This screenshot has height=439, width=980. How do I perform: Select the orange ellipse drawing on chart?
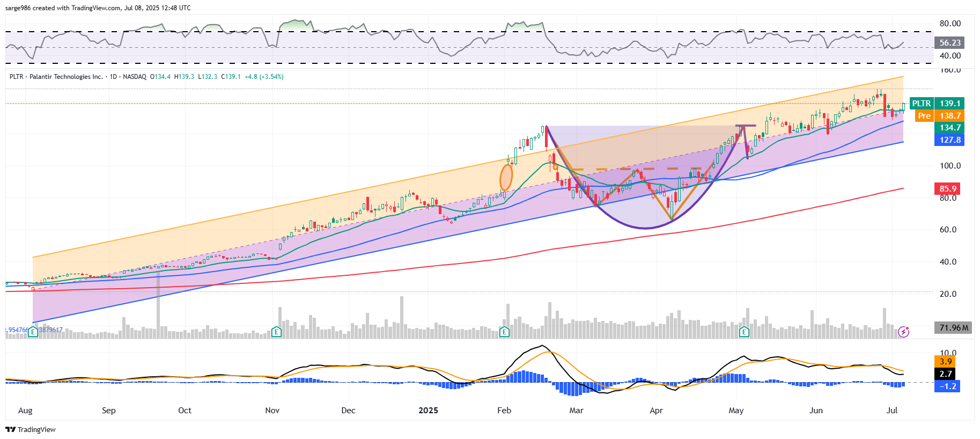[506, 178]
